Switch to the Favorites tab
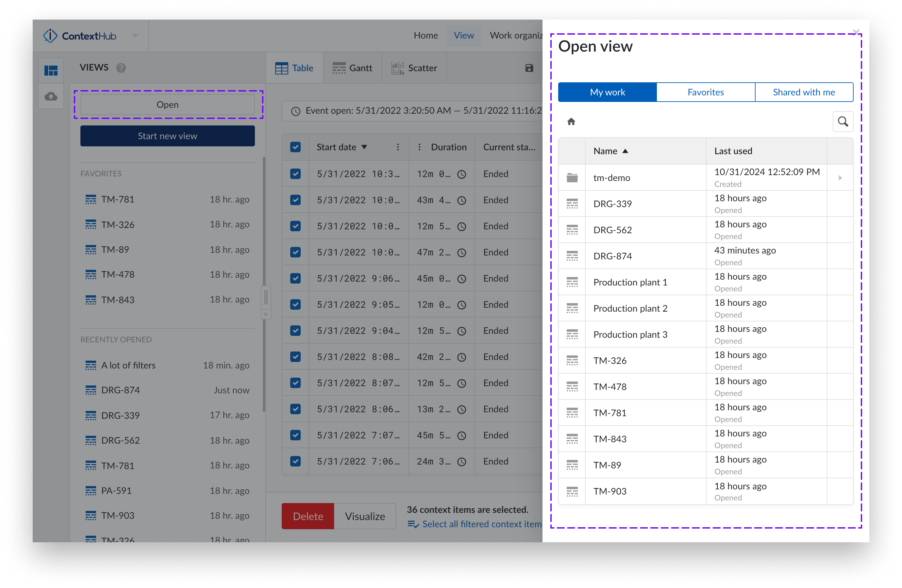Viewport: 902px width, 588px height. [705, 92]
